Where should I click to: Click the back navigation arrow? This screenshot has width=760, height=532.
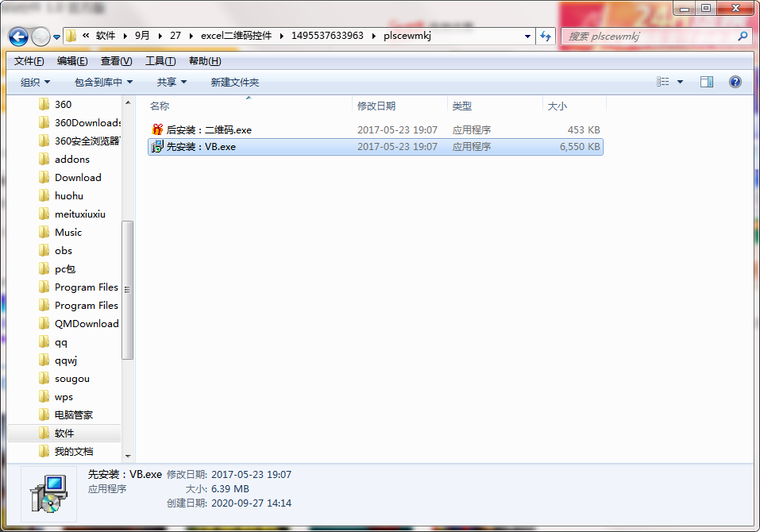[x=19, y=37]
